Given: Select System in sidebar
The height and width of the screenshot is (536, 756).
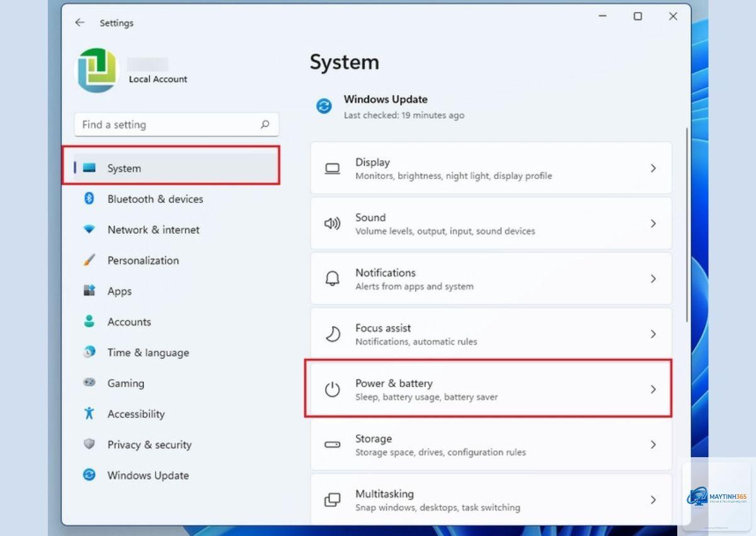Looking at the screenshot, I should [x=176, y=168].
